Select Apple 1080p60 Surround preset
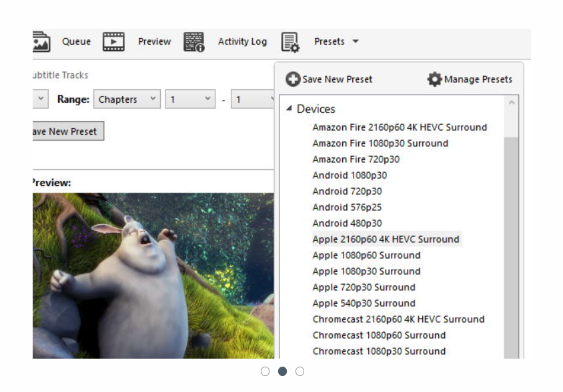 tap(366, 255)
